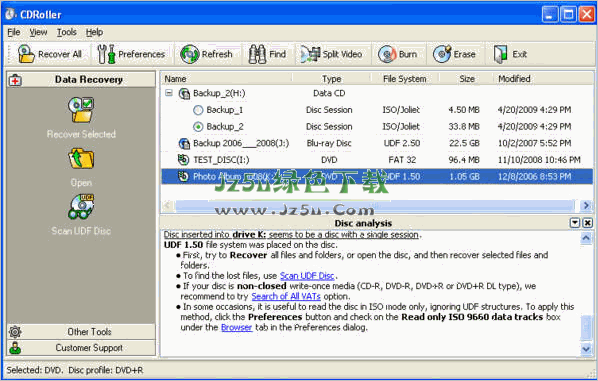Image resolution: width=598 pixels, height=381 pixels.
Task: Click the disc list scroll right arrow
Action: pos(586,206)
